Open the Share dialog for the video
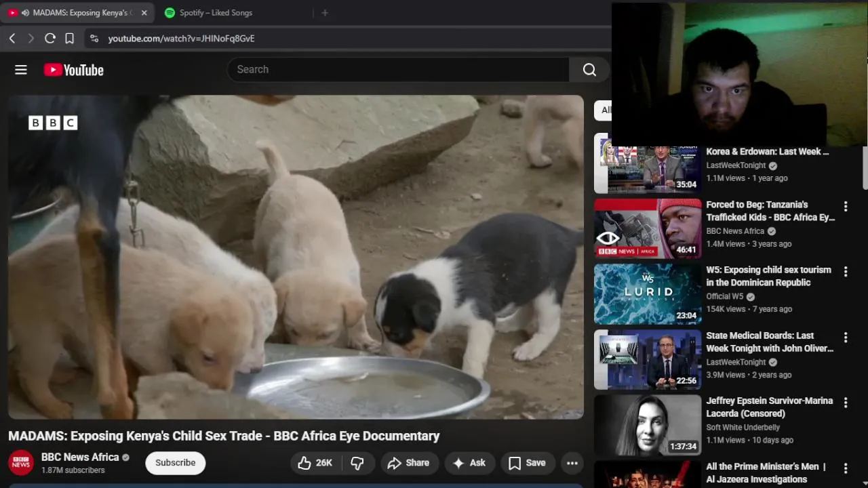Screen dimensions: 868x488 (x=409, y=463)
